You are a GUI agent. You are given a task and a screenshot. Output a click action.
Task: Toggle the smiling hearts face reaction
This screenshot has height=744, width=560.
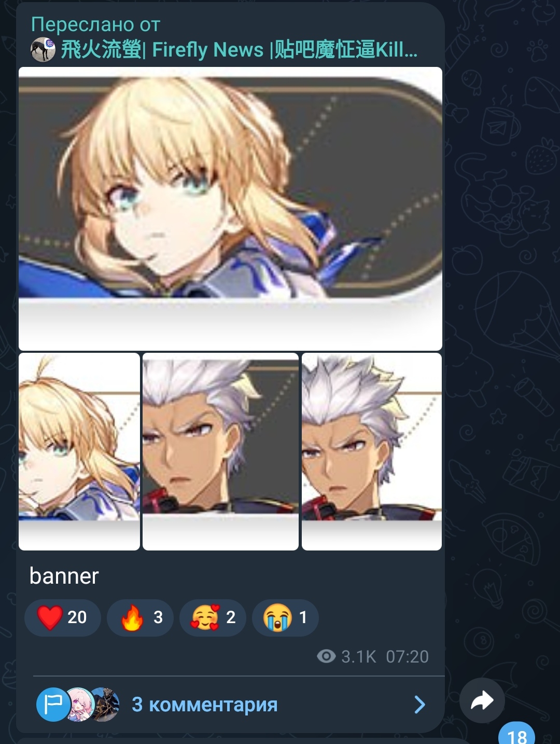point(213,617)
